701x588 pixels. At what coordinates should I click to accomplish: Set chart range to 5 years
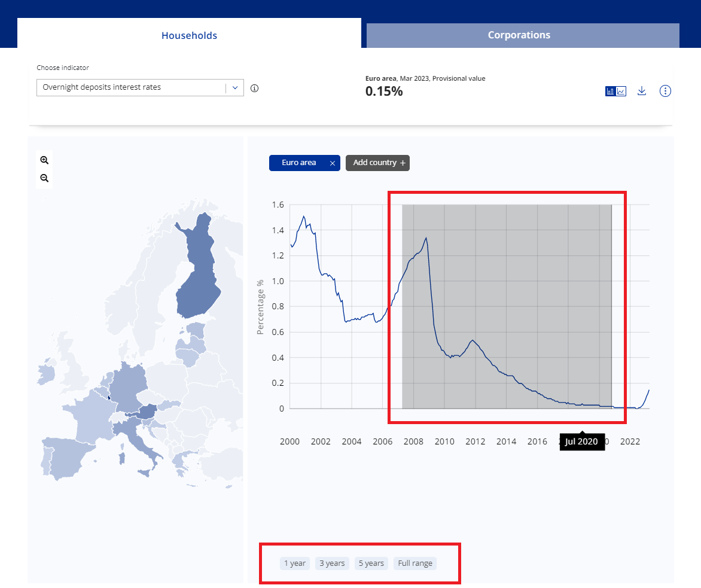(x=371, y=563)
